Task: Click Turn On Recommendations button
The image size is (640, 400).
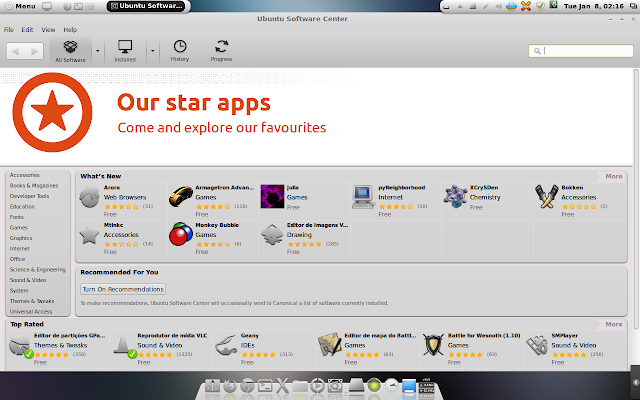Action: point(123,289)
